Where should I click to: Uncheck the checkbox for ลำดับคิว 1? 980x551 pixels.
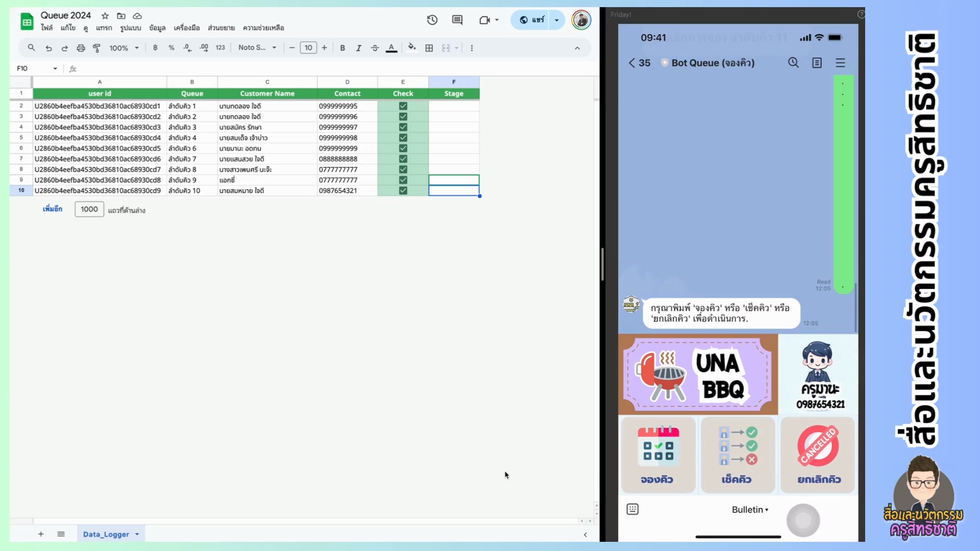coord(403,106)
